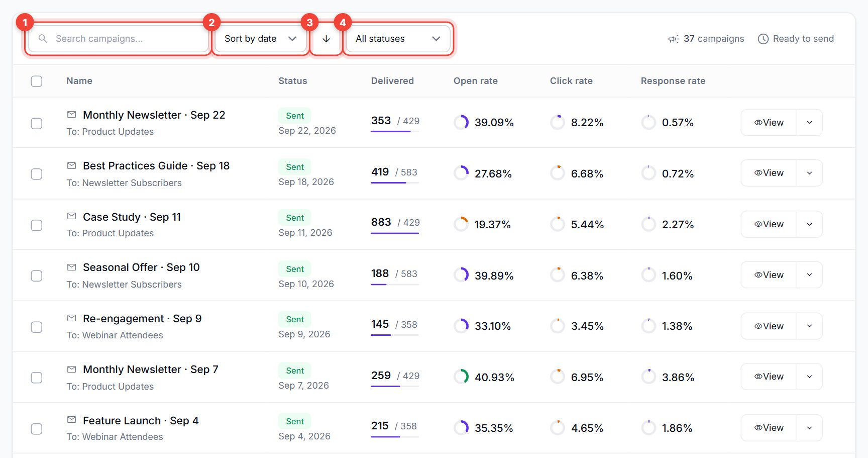
Task: Check the Best Practices Guide row checkbox
Action: 37,174
